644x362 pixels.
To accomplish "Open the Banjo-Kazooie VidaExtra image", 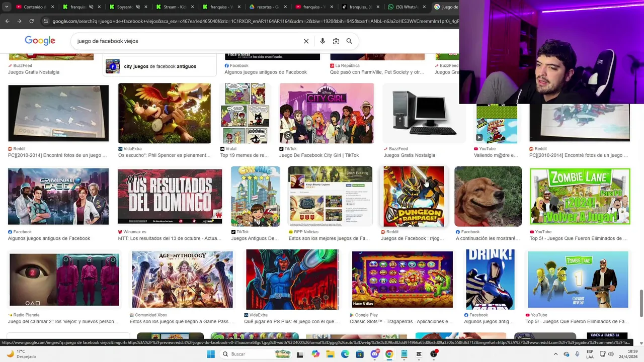I will pyautogui.click(x=165, y=113).
